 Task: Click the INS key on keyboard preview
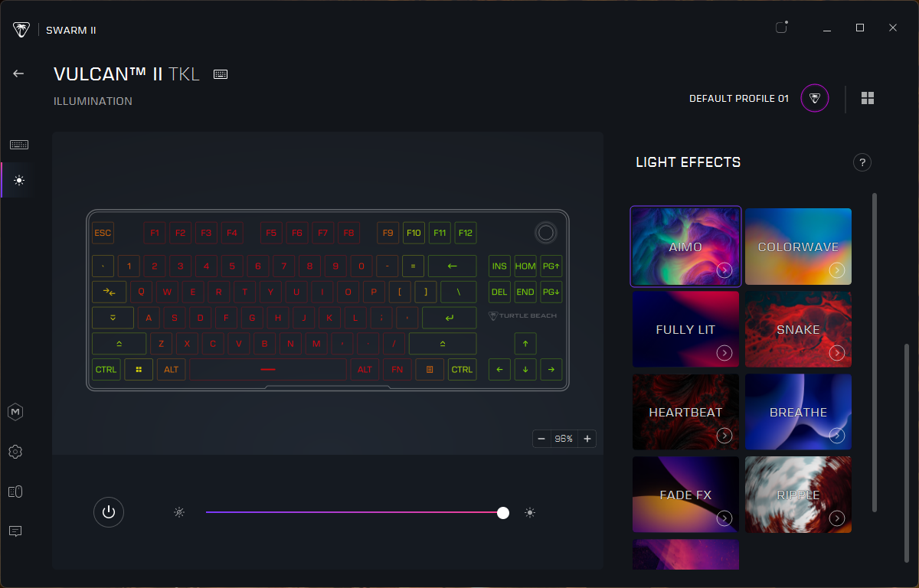pyautogui.click(x=499, y=266)
